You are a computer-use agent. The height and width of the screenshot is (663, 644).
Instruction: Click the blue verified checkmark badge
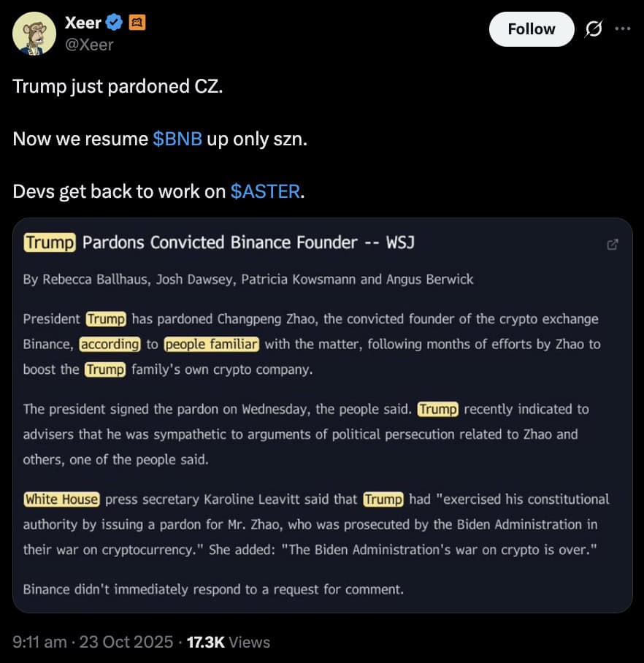click(x=114, y=23)
